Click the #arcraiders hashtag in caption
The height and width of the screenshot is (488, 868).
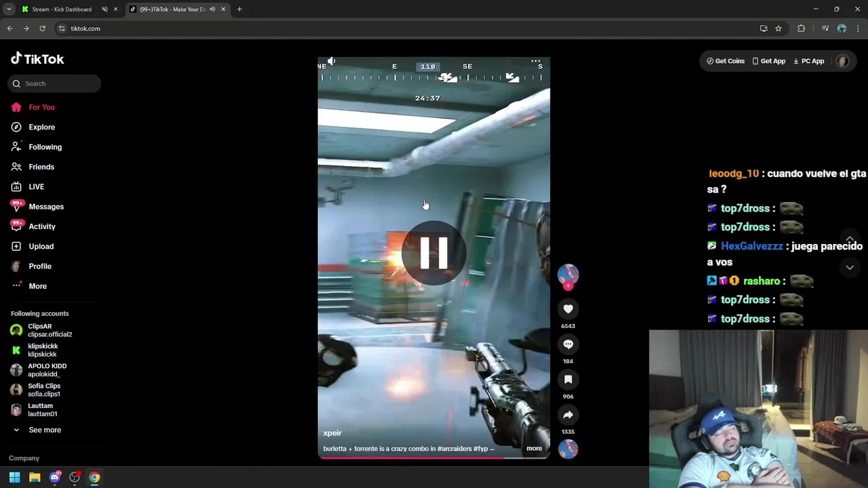pyautogui.click(x=454, y=449)
